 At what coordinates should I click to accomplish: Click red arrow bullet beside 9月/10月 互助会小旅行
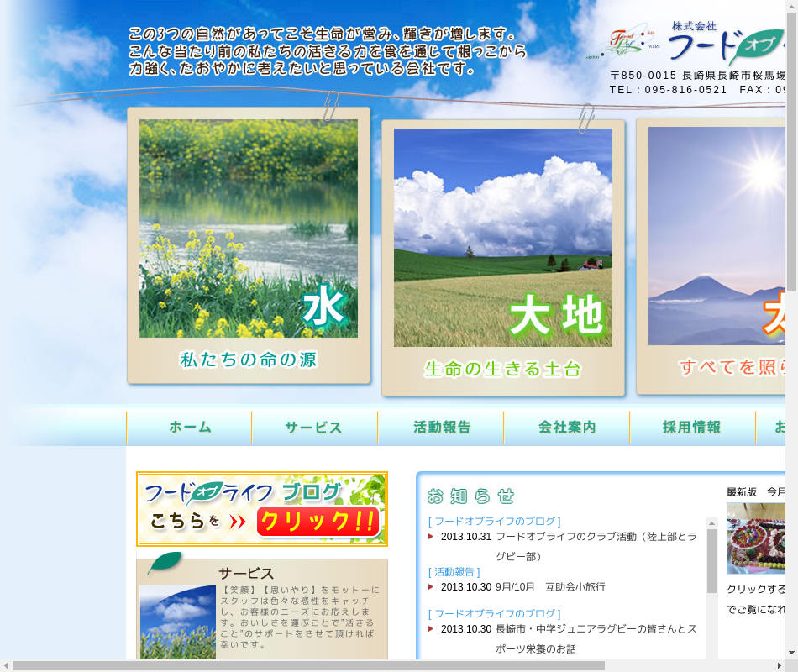pyautogui.click(x=431, y=586)
